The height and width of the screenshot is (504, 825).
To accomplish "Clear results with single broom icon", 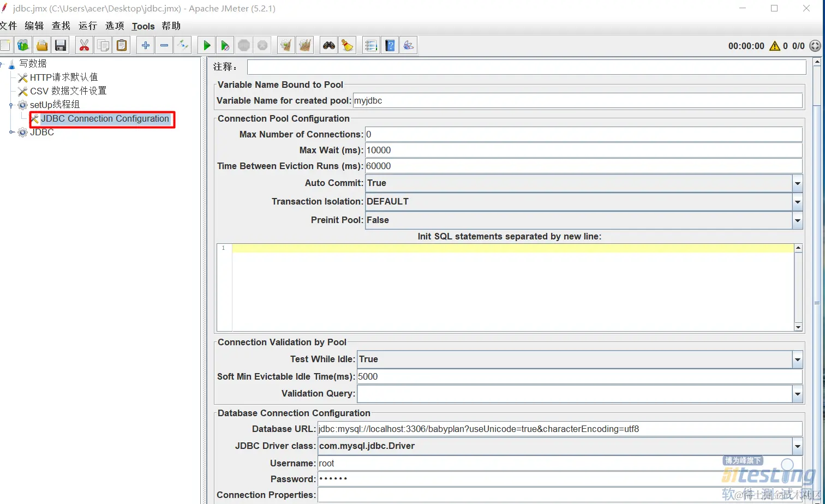I will coord(286,45).
